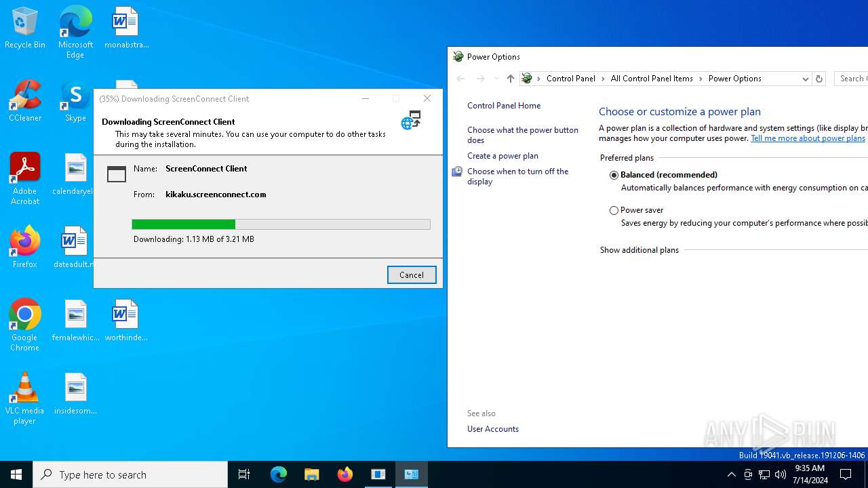Open the address bar history dropdown
The image size is (868, 488).
pyautogui.click(x=805, y=79)
